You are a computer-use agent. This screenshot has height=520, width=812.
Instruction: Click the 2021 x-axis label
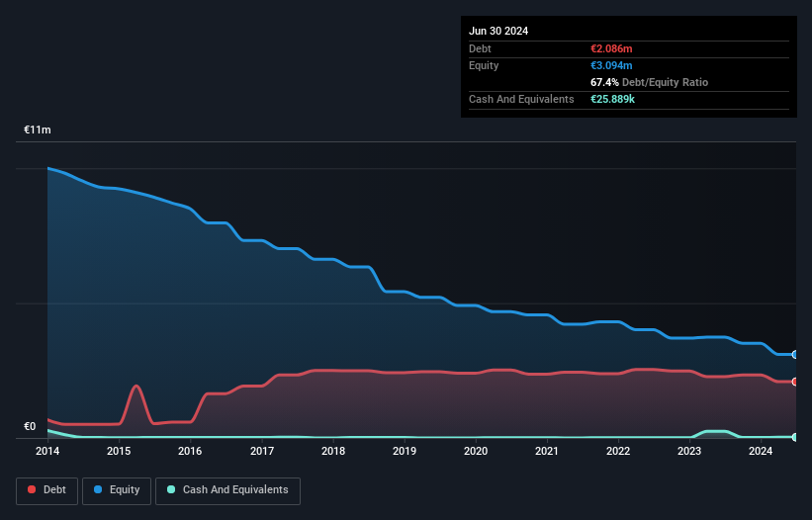[547, 451]
